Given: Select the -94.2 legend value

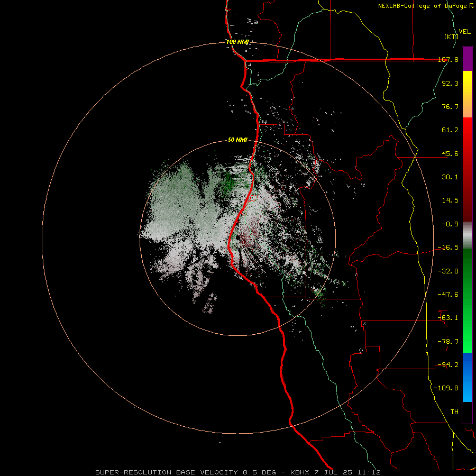Looking at the screenshot, I should point(448,365).
